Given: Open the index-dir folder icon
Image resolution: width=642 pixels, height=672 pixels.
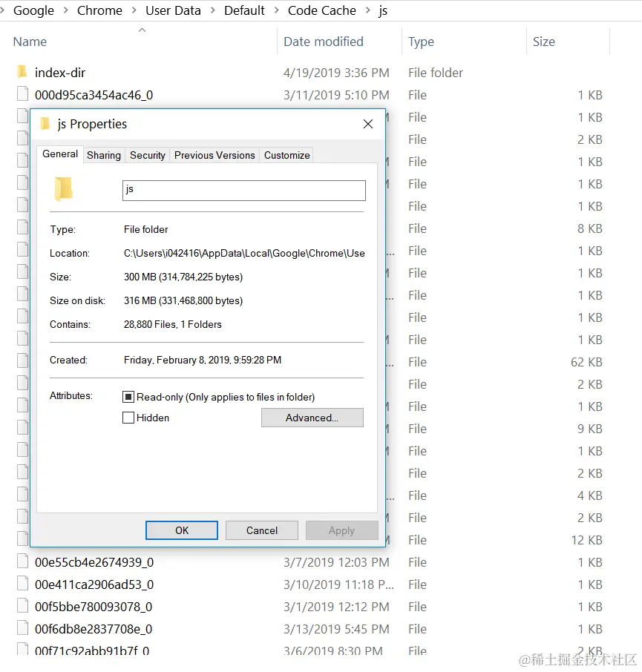Looking at the screenshot, I should click(x=23, y=72).
